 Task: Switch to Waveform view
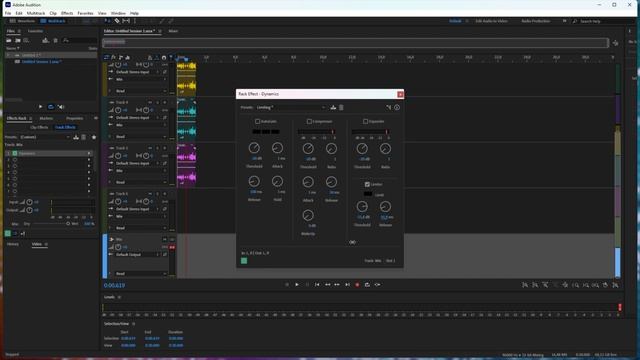(x=22, y=21)
